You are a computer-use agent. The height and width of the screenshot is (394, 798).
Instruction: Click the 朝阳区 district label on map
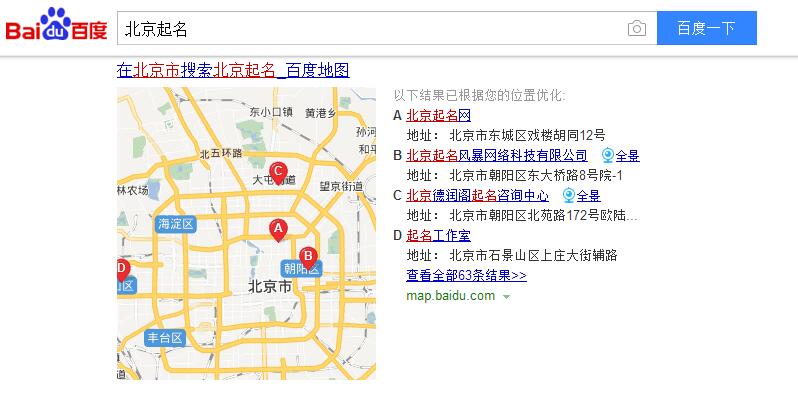302,269
